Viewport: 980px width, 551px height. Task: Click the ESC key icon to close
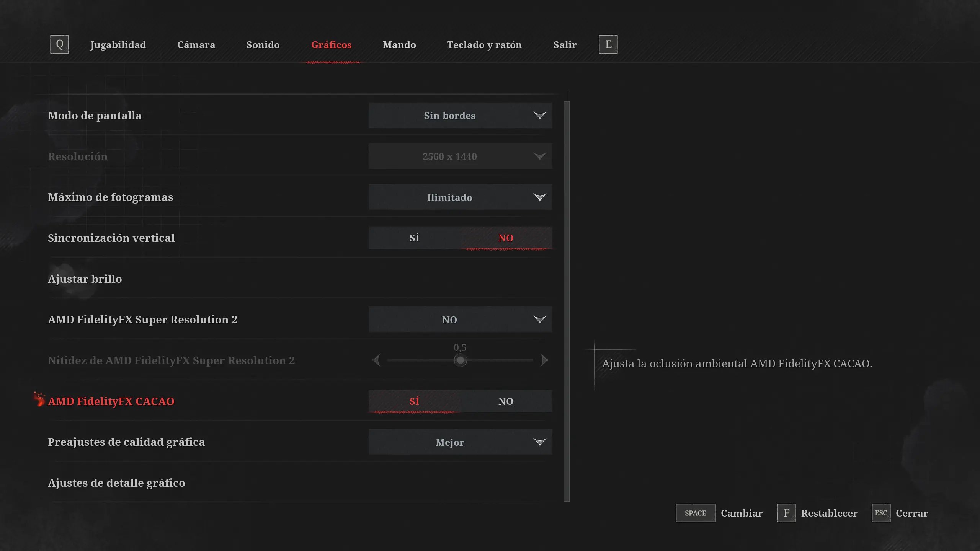click(x=880, y=513)
